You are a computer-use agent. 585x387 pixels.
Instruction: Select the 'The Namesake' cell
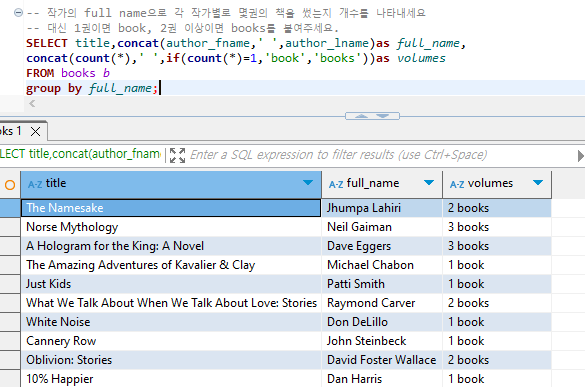[171, 208]
